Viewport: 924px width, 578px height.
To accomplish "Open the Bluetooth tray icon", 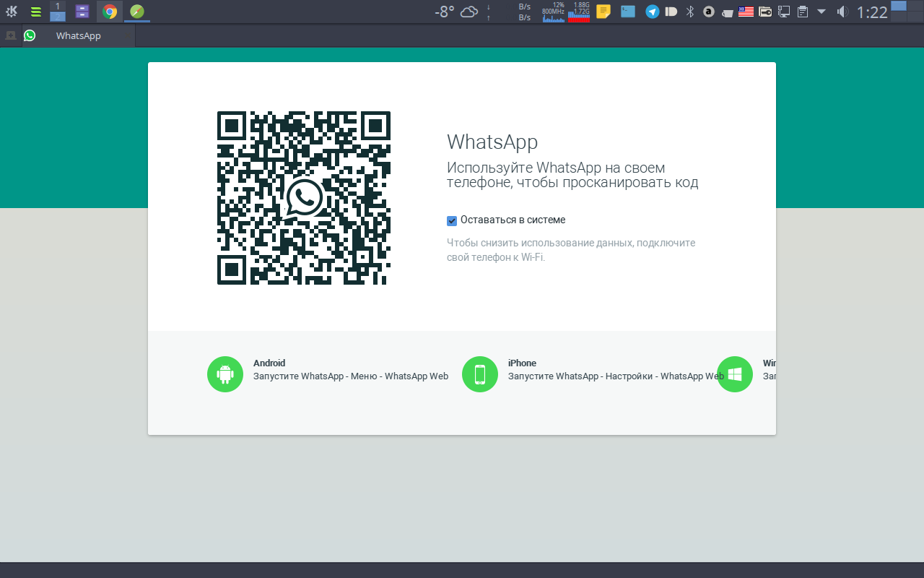I will (690, 12).
